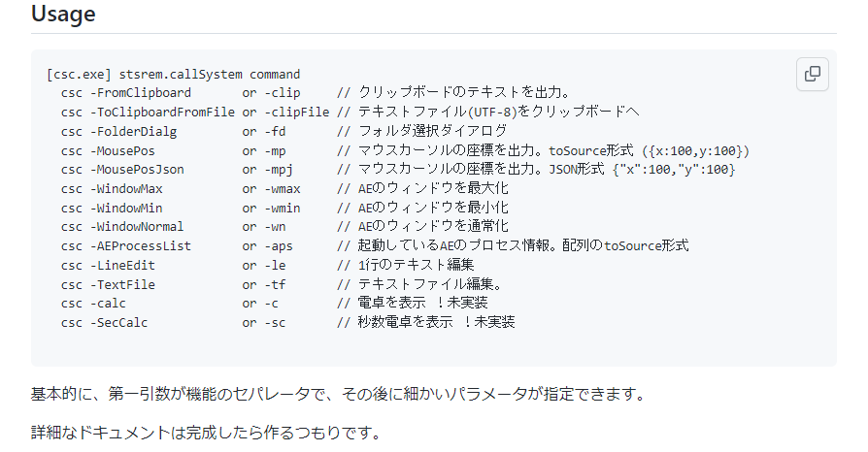Screen dimensions: 868x452
Task: Click the '-aps' short option text
Action: [279, 246]
